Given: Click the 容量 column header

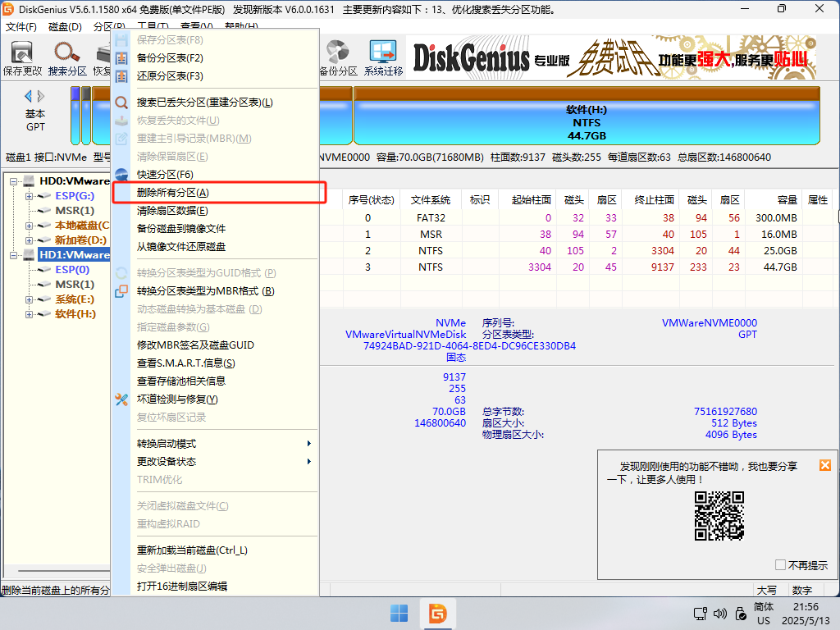Looking at the screenshot, I should click(774, 200).
